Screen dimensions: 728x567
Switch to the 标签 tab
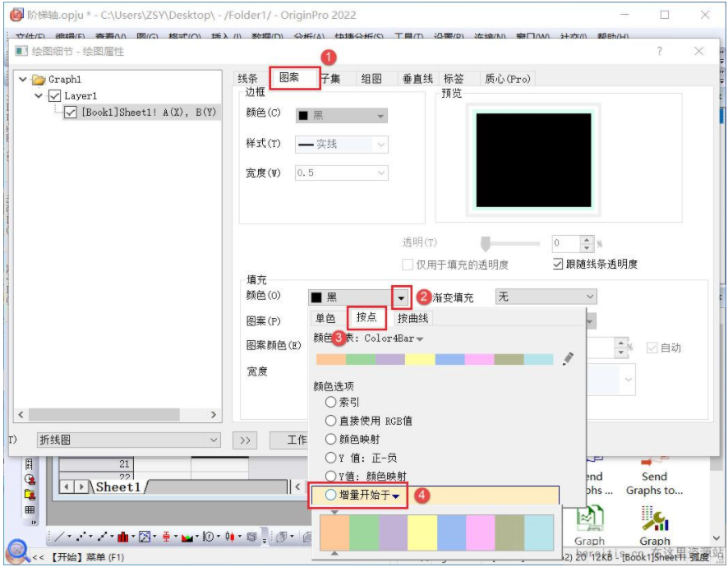pyautogui.click(x=454, y=79)
